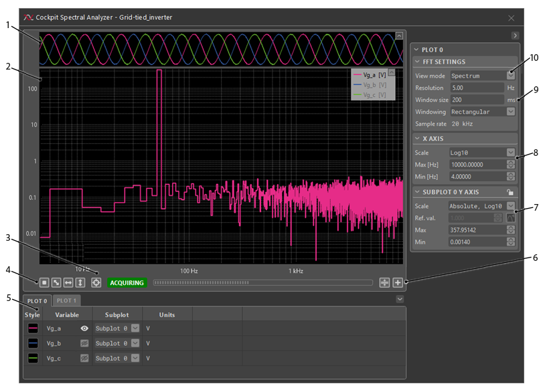Show the Vg_b signal trace
The height and width of the screenshot is (392, 543).
[85, 343]
